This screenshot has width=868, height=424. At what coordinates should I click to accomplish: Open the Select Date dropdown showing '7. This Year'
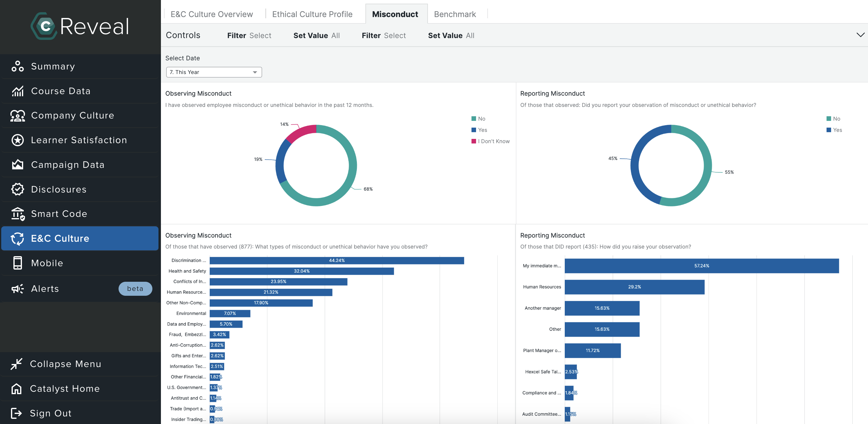(x=214, y=72)
